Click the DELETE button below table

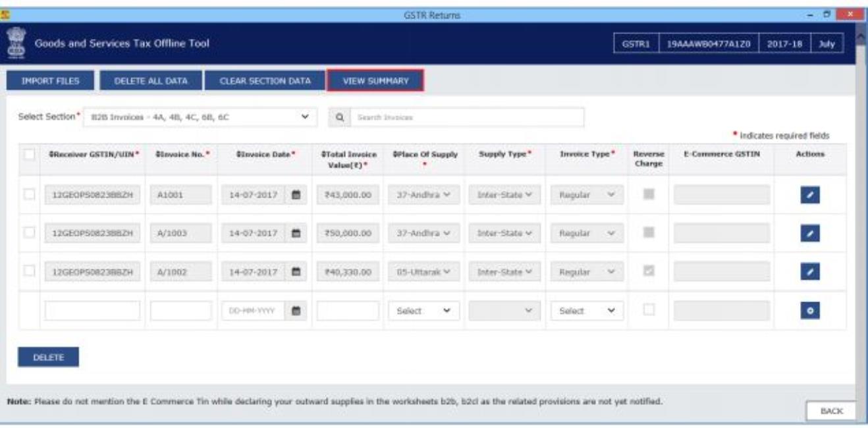pyautogui.click(x=48, y=357)
